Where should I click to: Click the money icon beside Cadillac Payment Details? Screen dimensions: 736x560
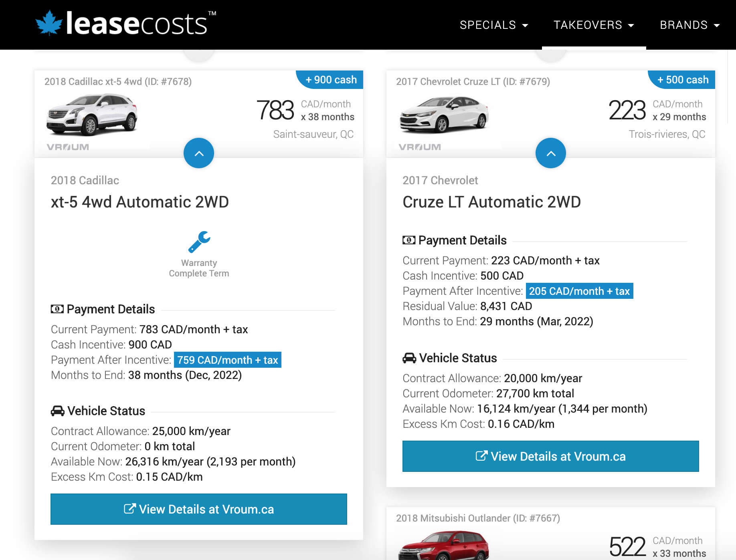[57, 309]
